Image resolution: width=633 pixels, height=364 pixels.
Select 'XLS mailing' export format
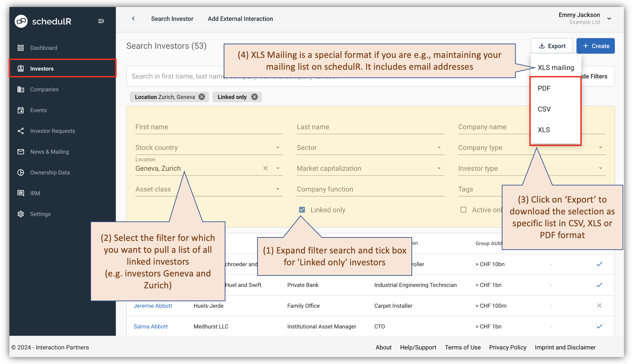[x=556, y=67]
